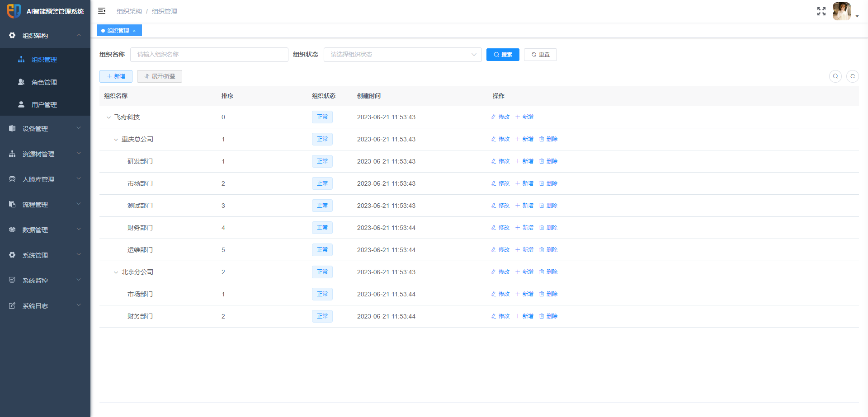Click the 正常 status tag for 飞奇科技
This screenshot has width=868, height=417.
coord(322,117)
